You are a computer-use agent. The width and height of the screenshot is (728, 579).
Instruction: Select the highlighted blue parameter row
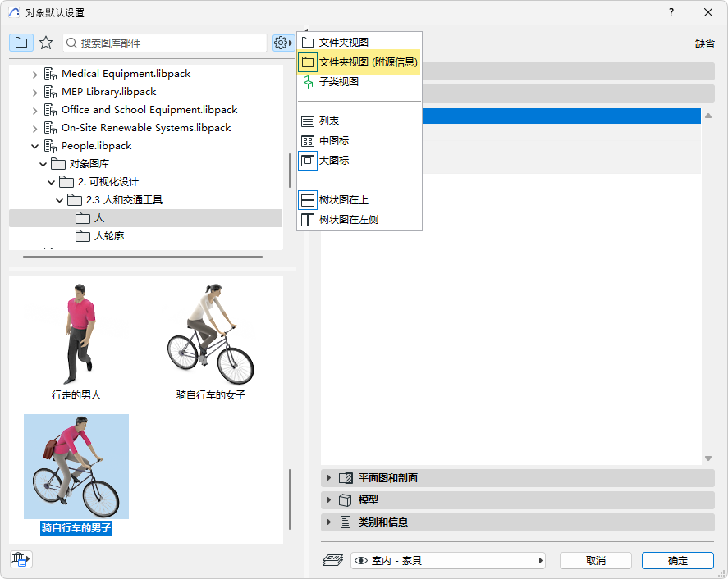pyautogui.click(x=561, y=116)
